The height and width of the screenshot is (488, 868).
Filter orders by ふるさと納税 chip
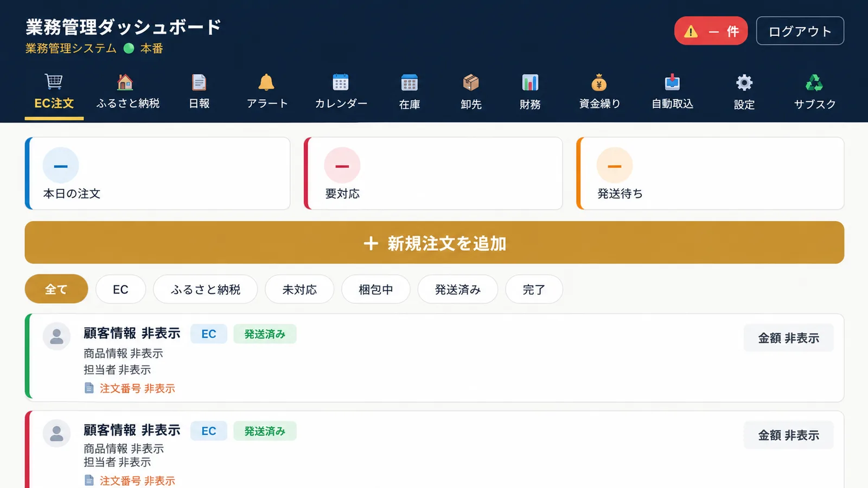pos(205,289)
